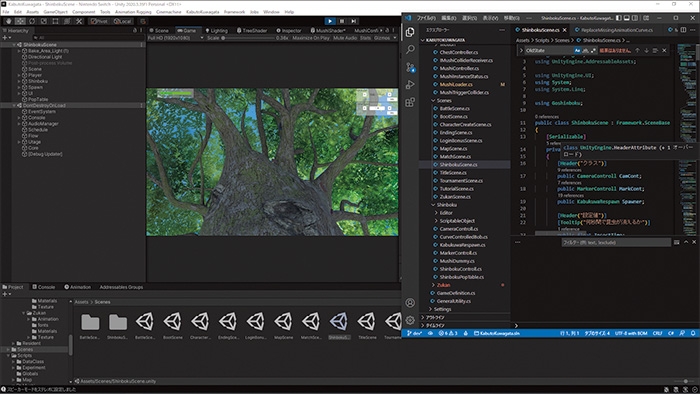Click the Unity Pause button
The image size is (700, 394).
[x=342, y=21]
